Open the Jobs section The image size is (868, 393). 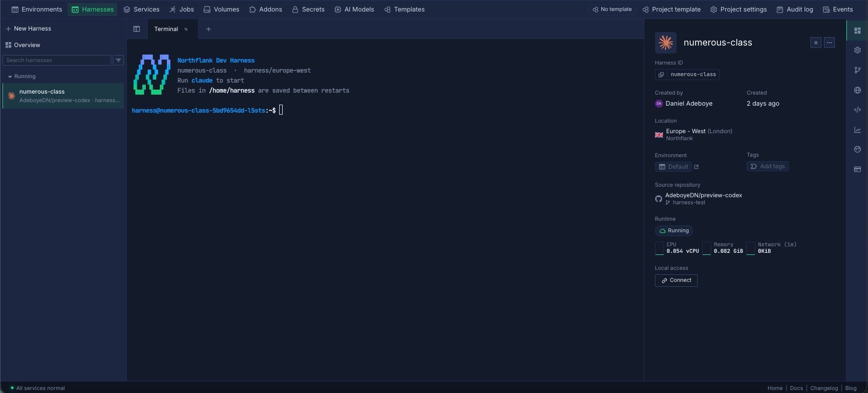point(181,10)
